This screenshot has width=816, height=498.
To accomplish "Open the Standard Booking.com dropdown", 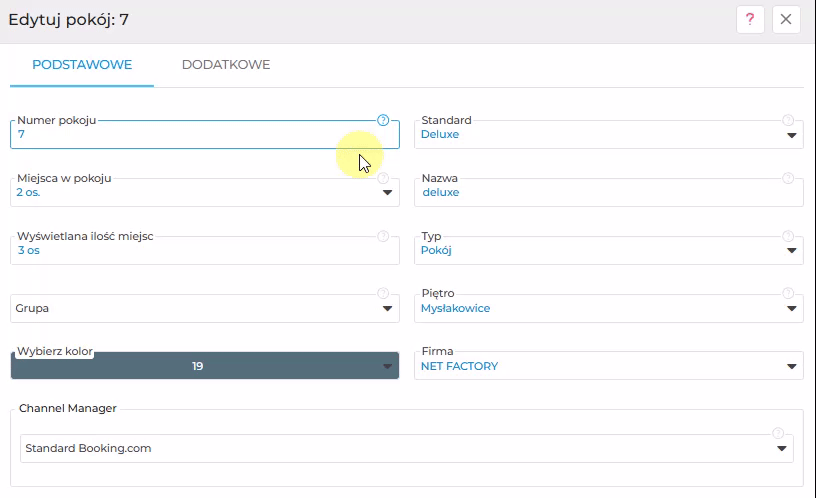I will (406, 448).
